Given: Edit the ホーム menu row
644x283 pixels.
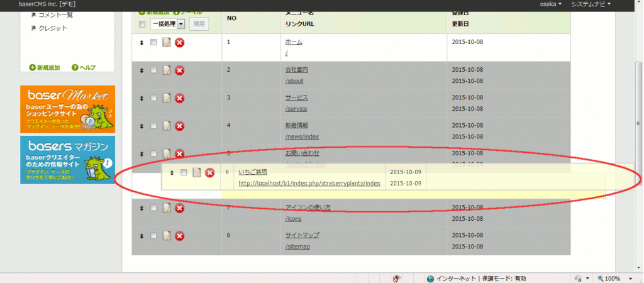Looking at the screenshot, I should point(166,43).
